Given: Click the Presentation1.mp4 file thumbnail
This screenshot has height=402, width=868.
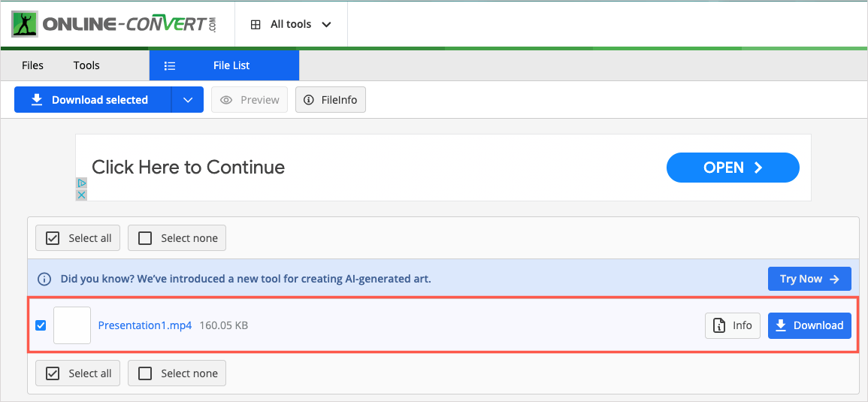Looking at the screenshot, I should pyautogui.click(x=72, y=325).
